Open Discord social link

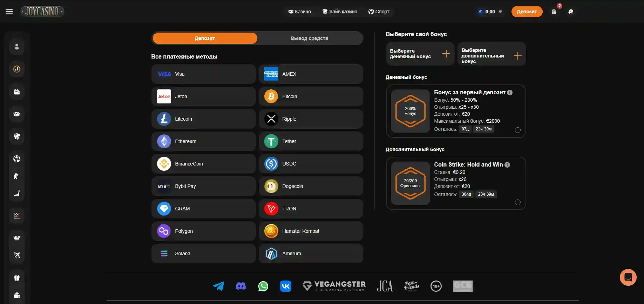241,286
